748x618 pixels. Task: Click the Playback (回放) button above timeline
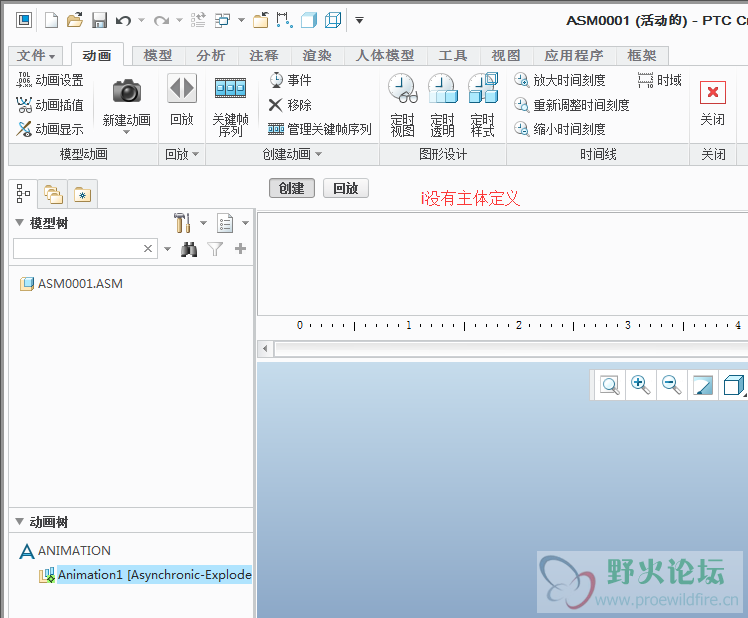345,188
